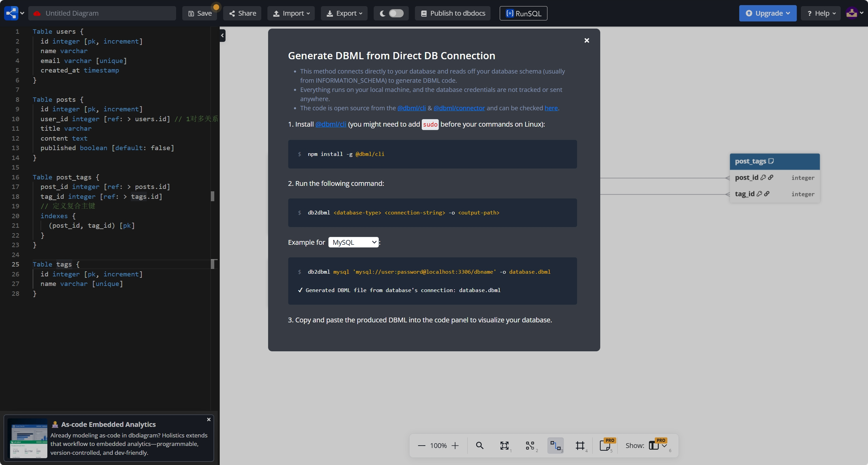Click the diagram title field Untitled Diagram

102,13
